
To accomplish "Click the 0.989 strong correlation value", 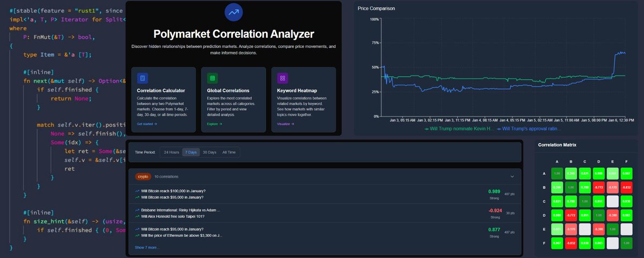I will point(494,191).
